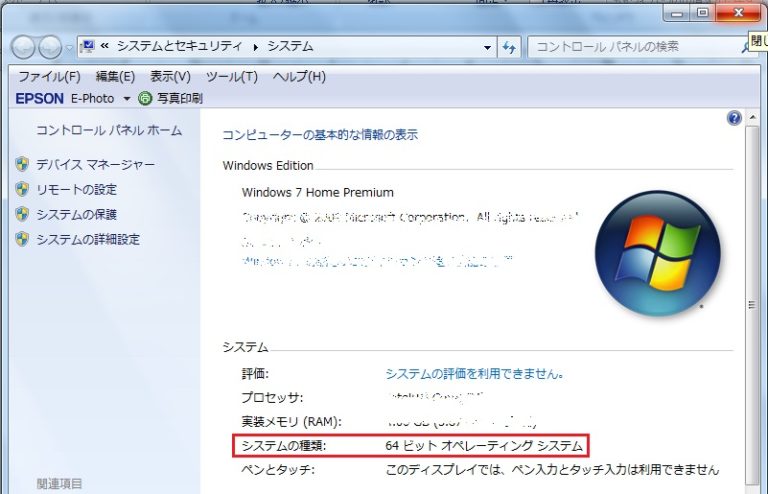
Task: Select システム in the breadcrumb path
Action: click(290, 47)
